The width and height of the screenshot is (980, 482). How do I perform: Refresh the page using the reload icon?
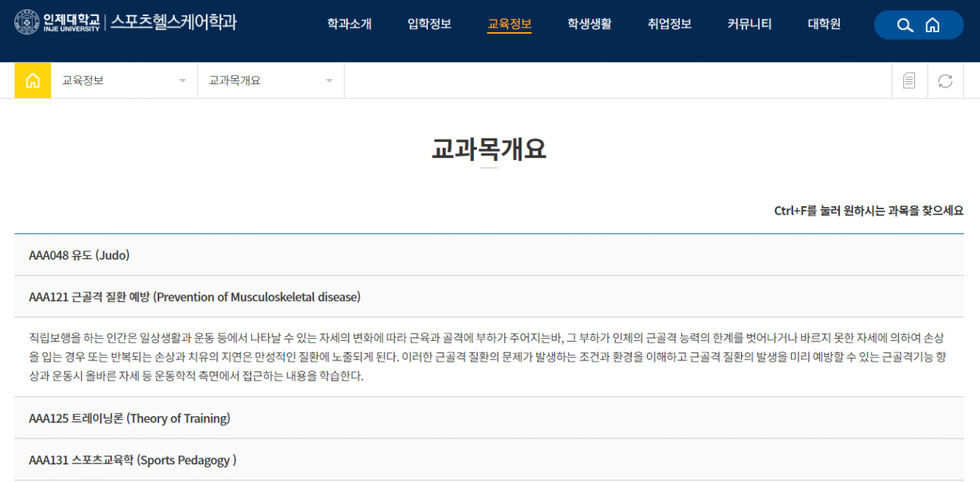pos(945,80)
